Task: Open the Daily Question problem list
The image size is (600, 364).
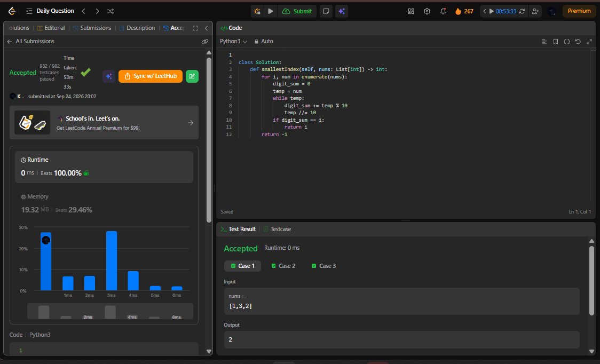Action: 50,11
